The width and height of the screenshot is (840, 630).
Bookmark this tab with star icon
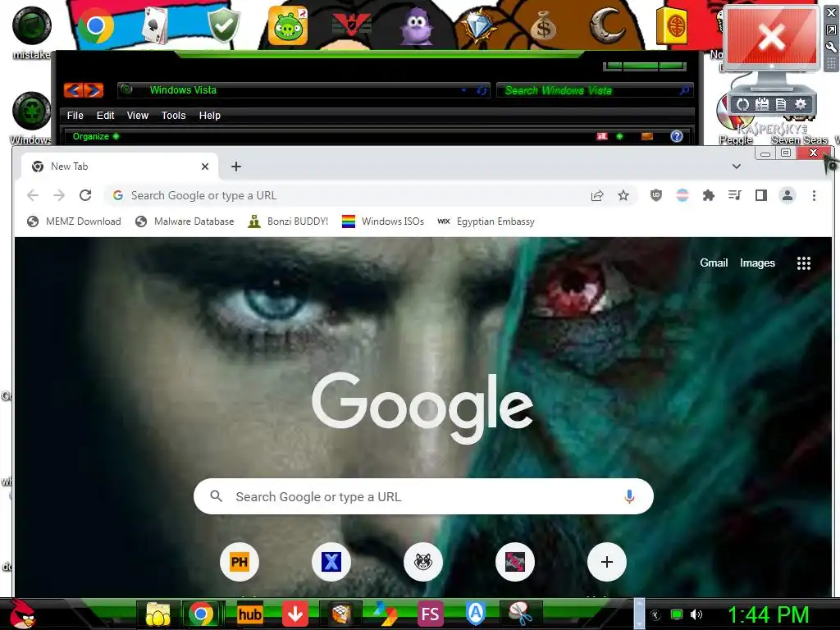(623, 195)
